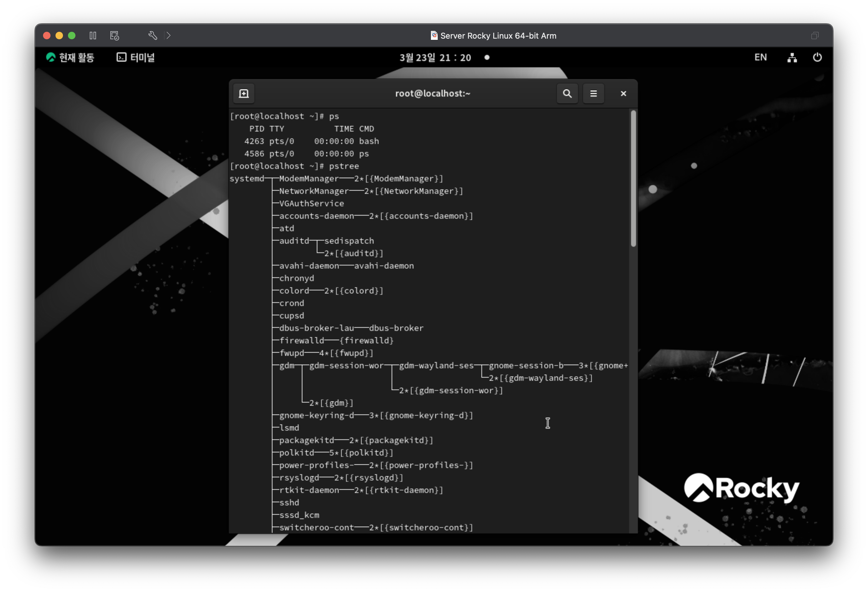
Task: Open the 터미널 application menu in top bar
Action: click(136, 57)
